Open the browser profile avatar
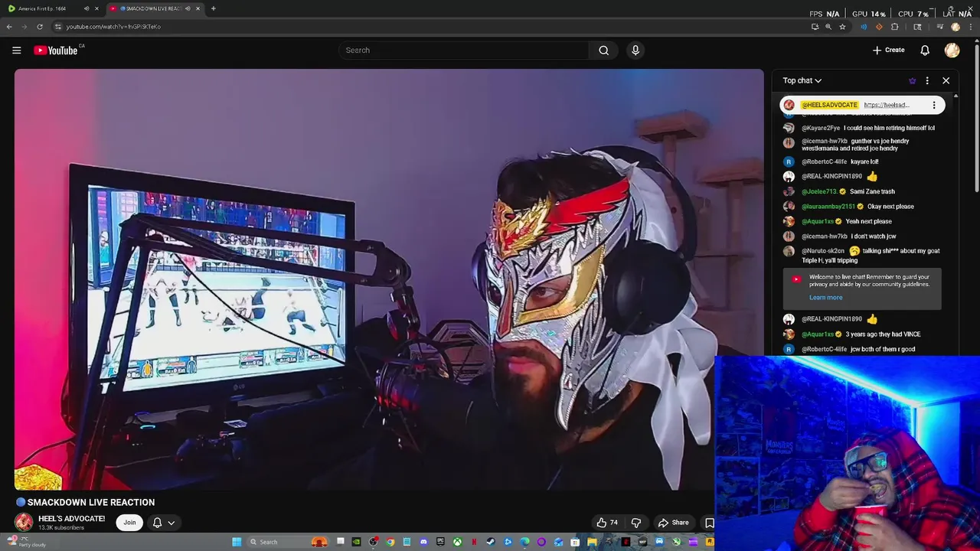The height and width of the screenshot is (551, 980). click(955, 27)
